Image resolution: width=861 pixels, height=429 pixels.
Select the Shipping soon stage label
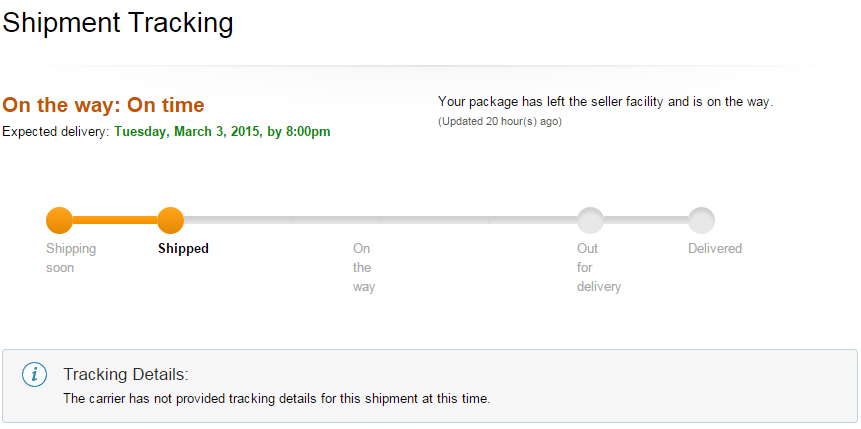[71, 258]
